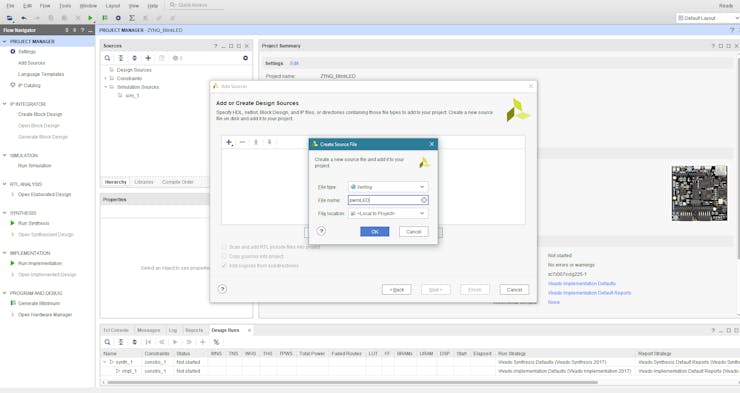
Task: Switch to the Libraries tab in Sources panel
Action: pos(144,182)
